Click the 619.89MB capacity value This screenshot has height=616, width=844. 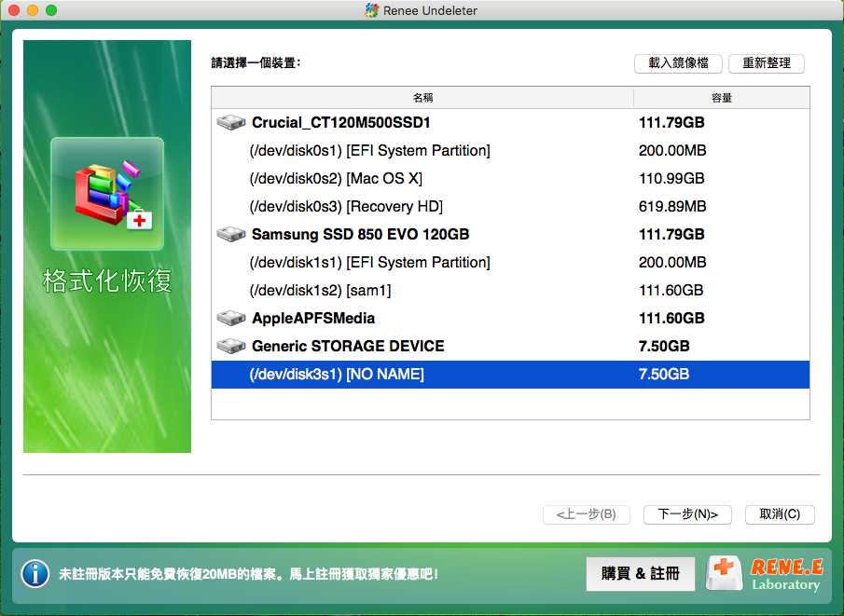672,207
